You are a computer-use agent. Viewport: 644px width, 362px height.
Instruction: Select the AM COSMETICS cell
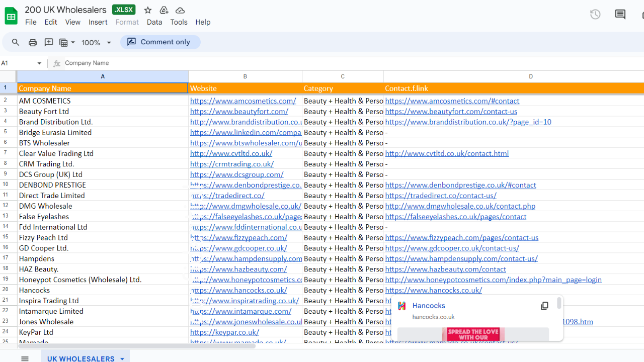click(x=103, y=101)
